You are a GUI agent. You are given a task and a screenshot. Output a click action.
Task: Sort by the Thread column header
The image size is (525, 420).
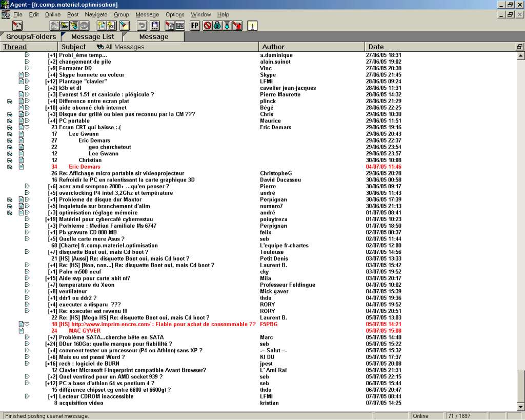click(x=29, y=47)
